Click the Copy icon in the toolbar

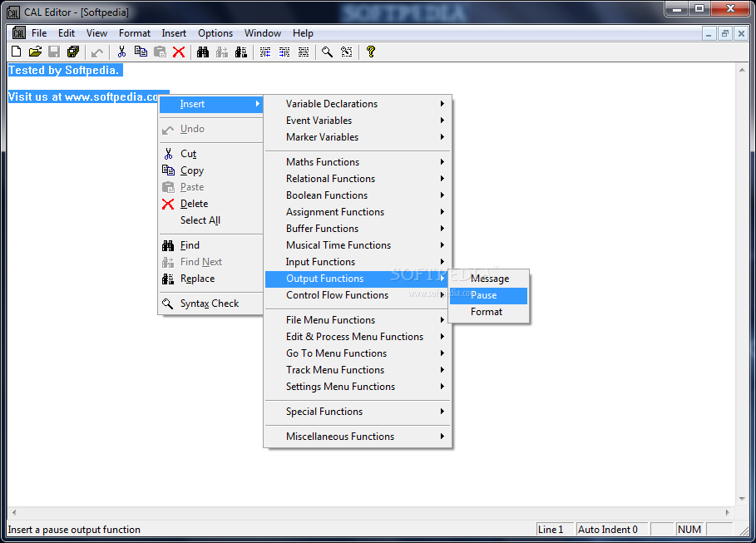(x=141, y=52)
